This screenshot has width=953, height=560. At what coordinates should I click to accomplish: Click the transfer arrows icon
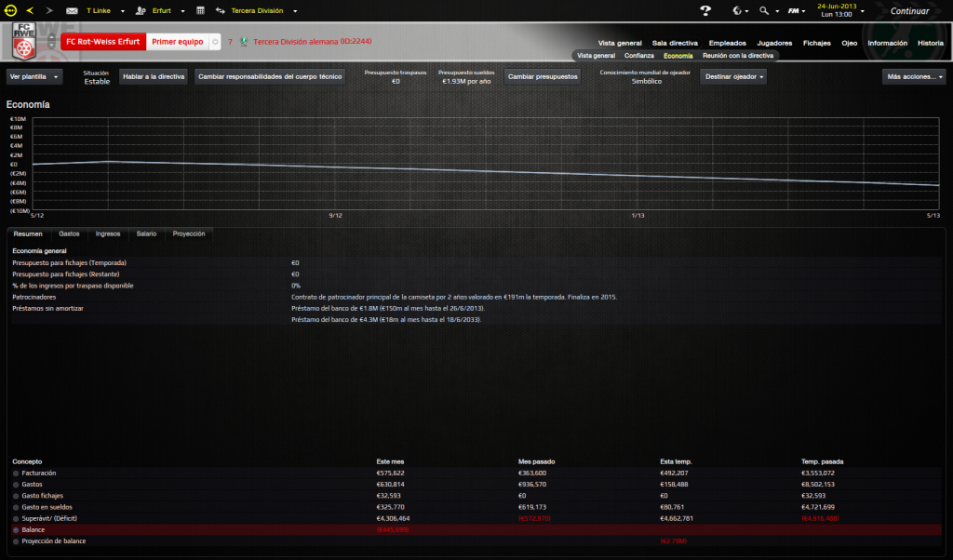(220, 11)
